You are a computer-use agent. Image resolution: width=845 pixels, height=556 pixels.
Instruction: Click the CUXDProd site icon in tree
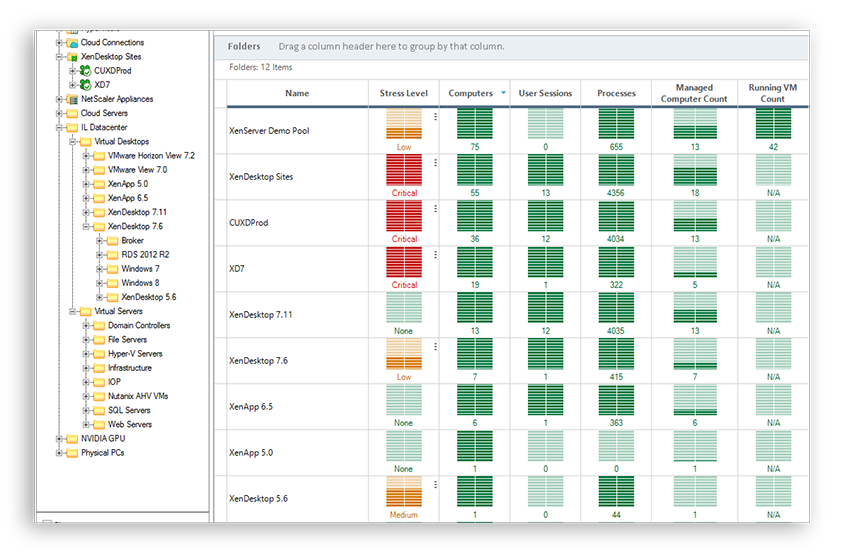pyautogui.click(x=85, y=71)
